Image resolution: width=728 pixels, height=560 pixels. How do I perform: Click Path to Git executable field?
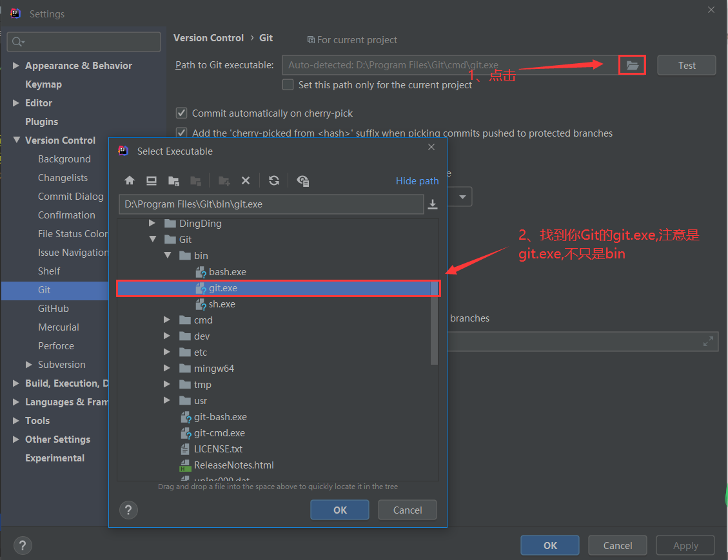[449, 66]
